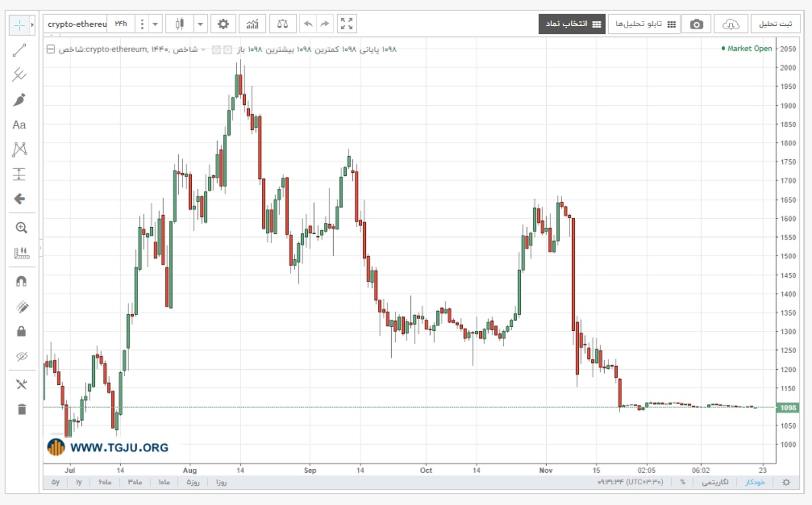Enter fullscreen chart mode

click(347, 24)
